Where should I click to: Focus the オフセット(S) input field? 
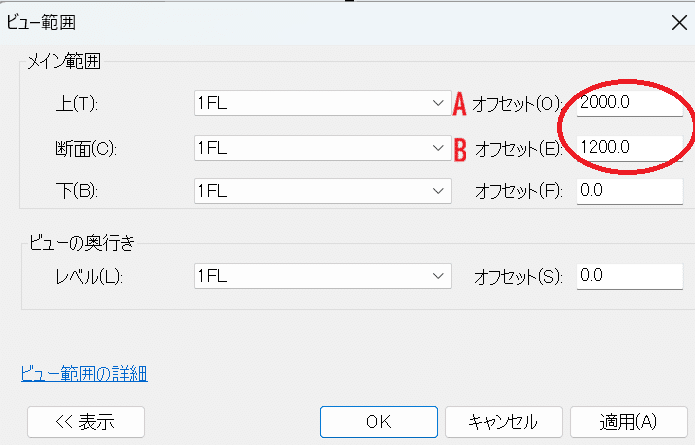629,276
